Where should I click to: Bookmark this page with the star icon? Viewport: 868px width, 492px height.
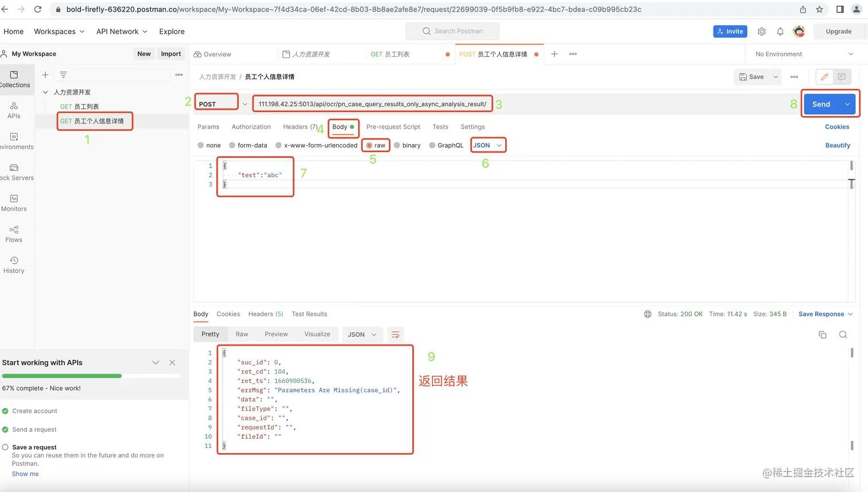pos(819,9)
